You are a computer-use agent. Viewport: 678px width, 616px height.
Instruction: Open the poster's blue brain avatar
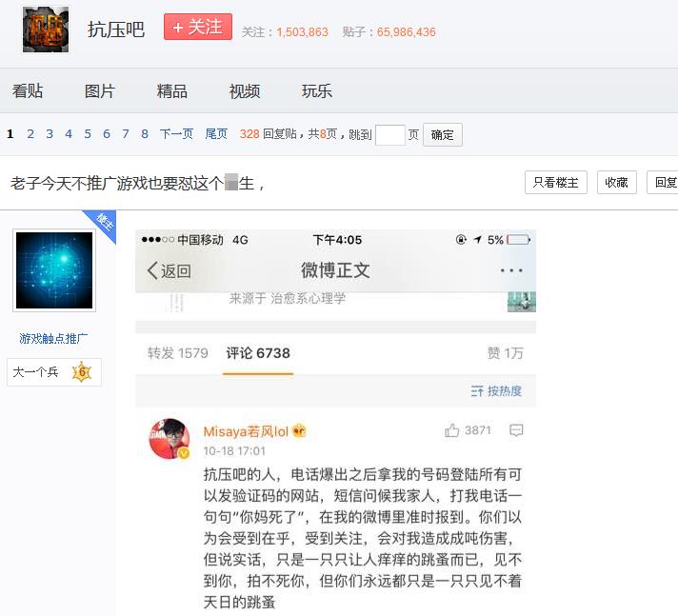[x=54, y=270]
